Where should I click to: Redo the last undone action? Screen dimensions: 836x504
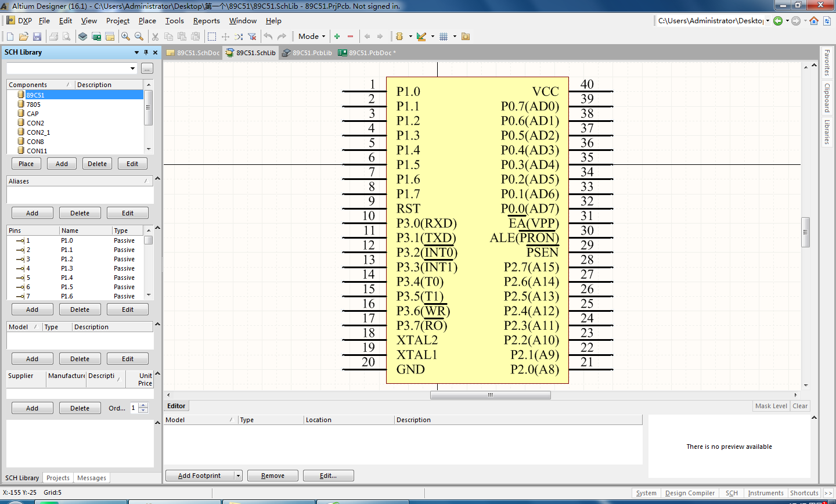[x=282, y=37]
